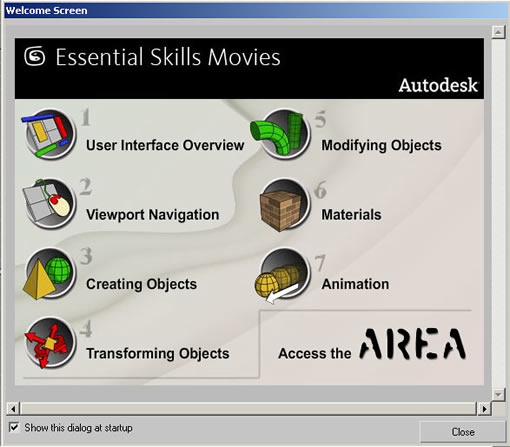Click the User Interface Overview link
The height and width of the screenshot is (447, 510).
[165, 145]
